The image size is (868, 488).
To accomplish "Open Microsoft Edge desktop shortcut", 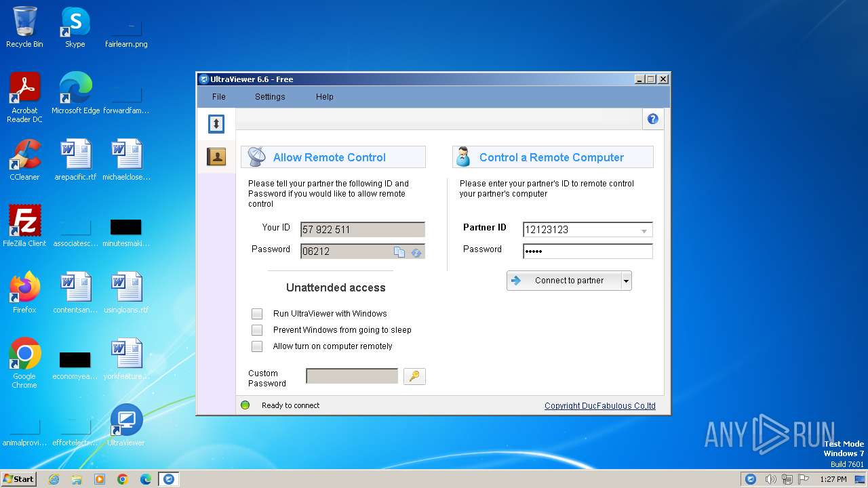I will 75,94.
